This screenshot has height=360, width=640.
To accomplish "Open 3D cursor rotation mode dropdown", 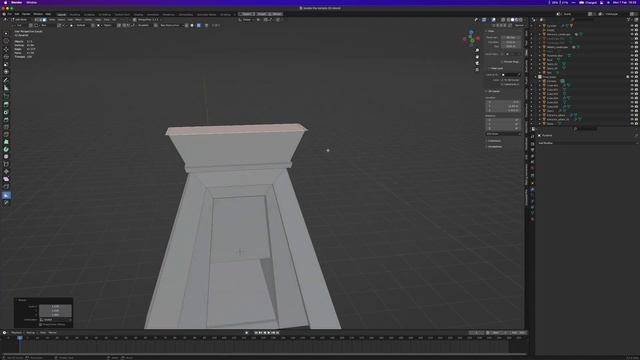I will click(503, 134).
